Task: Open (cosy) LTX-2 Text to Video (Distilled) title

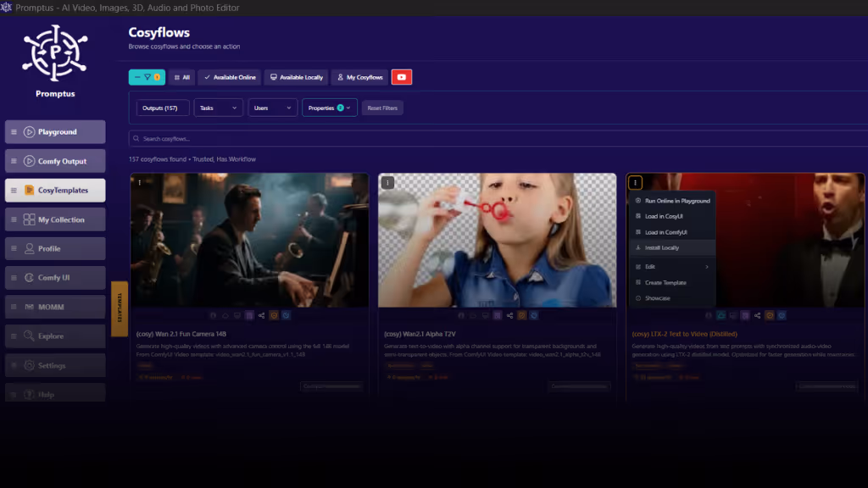Action: pos(684,334)
